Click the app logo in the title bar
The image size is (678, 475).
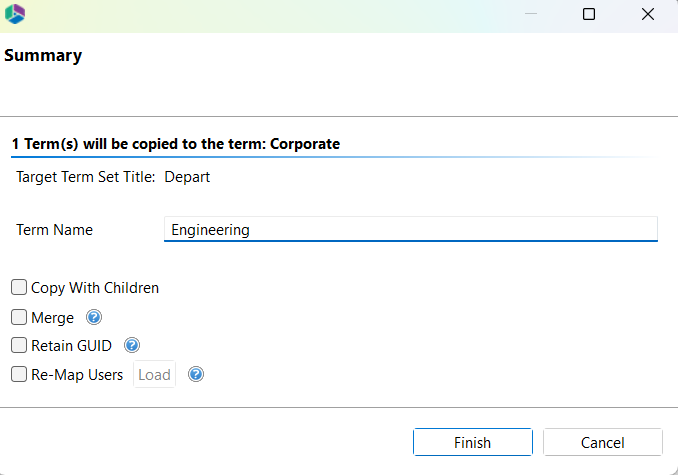point(15,15)
